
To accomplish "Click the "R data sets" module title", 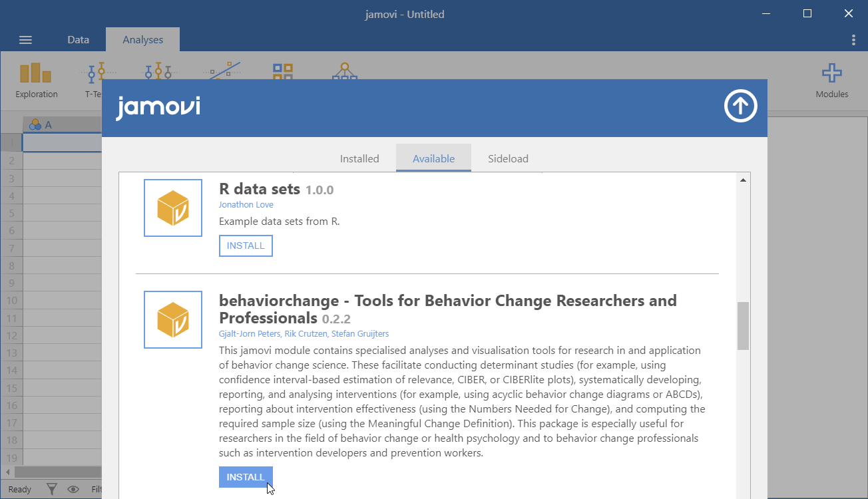I will [260, 189].
